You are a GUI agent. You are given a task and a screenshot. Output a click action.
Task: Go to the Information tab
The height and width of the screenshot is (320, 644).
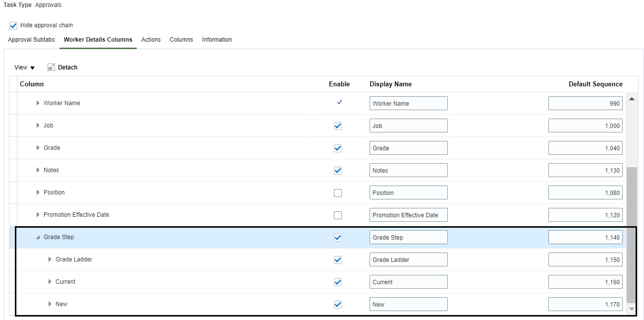(216, 40)
